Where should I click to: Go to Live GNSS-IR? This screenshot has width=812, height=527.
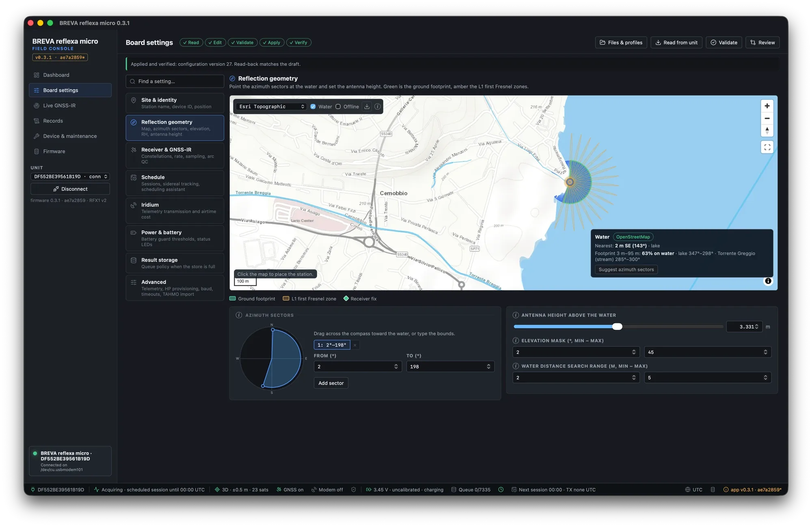click(70, 105)
